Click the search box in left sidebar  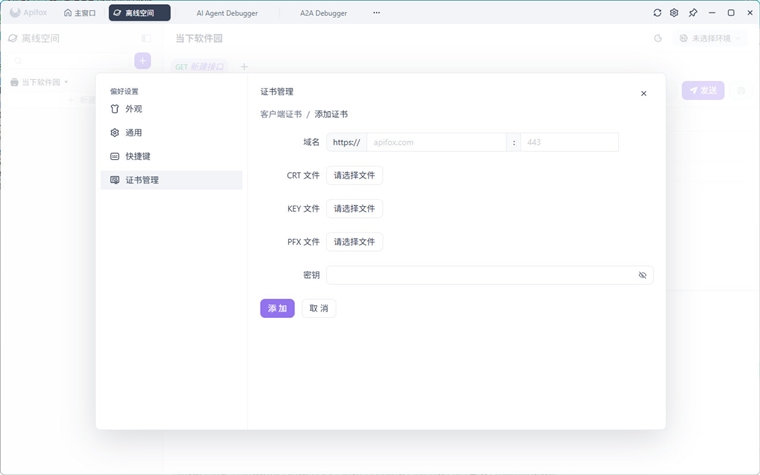point(69,61)
